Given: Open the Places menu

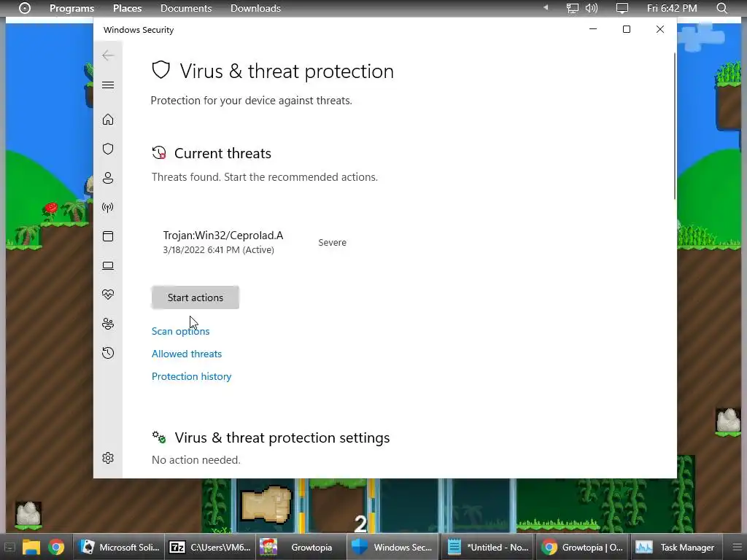Looking at the screenshot, I should (x=127, y=8).
